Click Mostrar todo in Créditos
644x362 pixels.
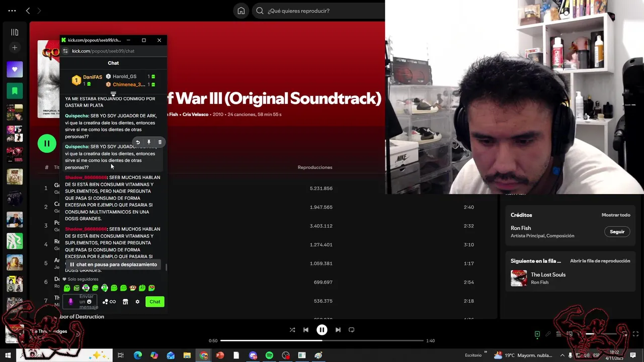tap(616, 215)
